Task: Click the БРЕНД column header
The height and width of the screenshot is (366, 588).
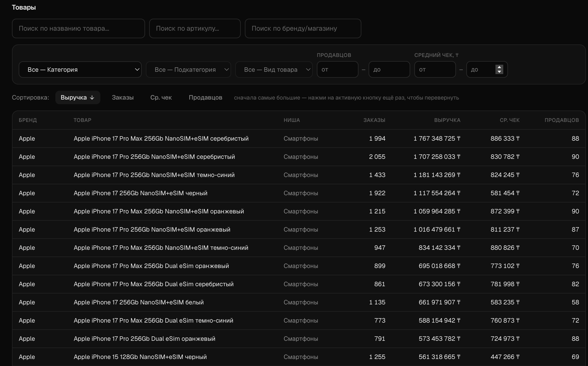Action: 28,120
